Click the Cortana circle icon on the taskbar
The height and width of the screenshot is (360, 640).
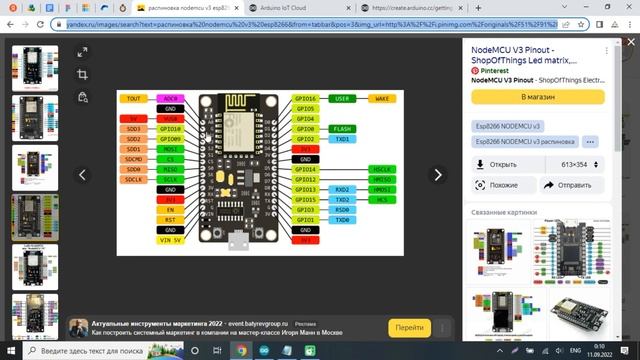195,351
